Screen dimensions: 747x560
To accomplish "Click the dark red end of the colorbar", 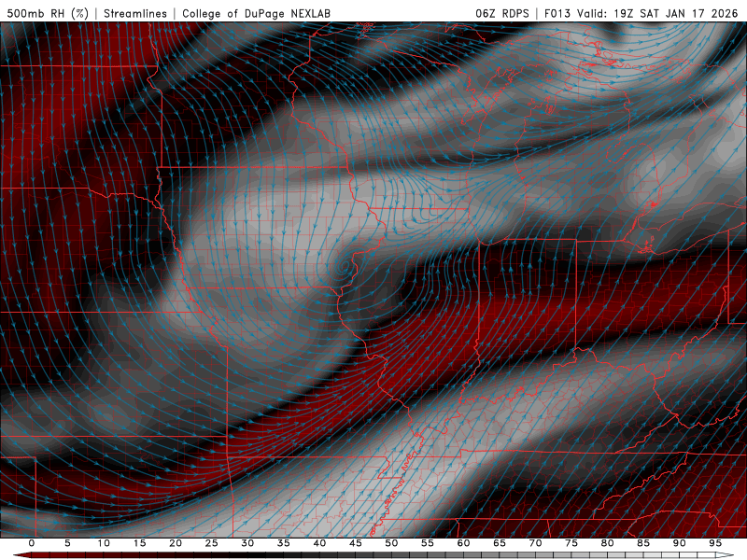I will 24,555.
